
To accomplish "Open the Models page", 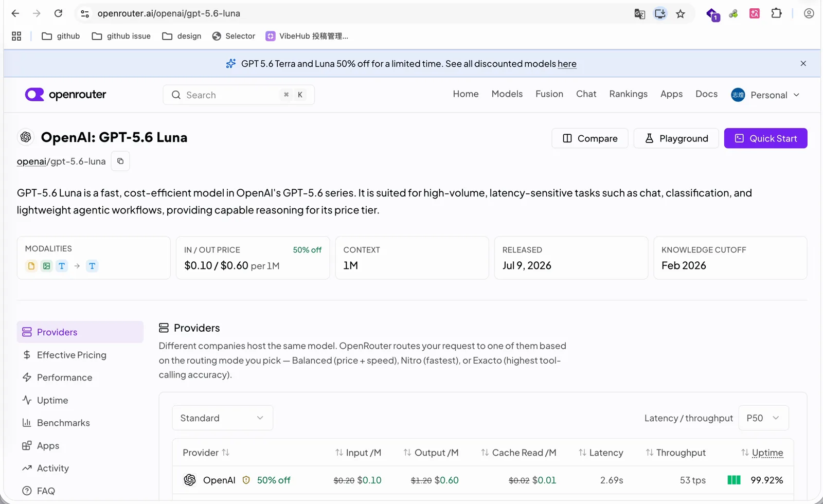I will [x=507, y=94].
